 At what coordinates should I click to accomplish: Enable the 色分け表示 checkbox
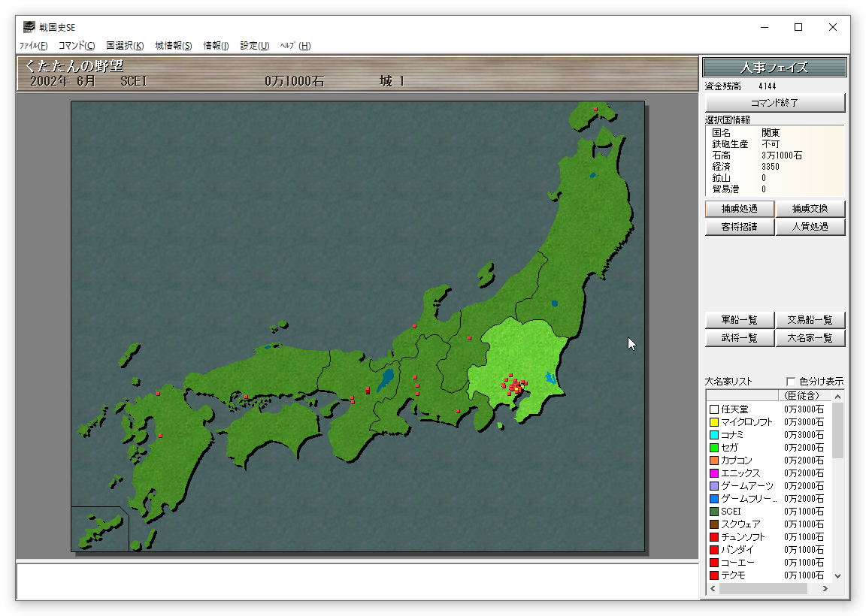[x=790, y=381]
